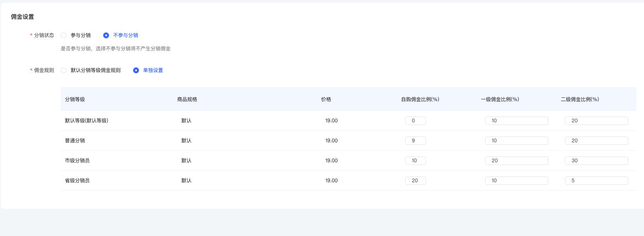Click the 市级分销员 row label
This screenshot has height=236, width=644.
[x=77, y=161]
